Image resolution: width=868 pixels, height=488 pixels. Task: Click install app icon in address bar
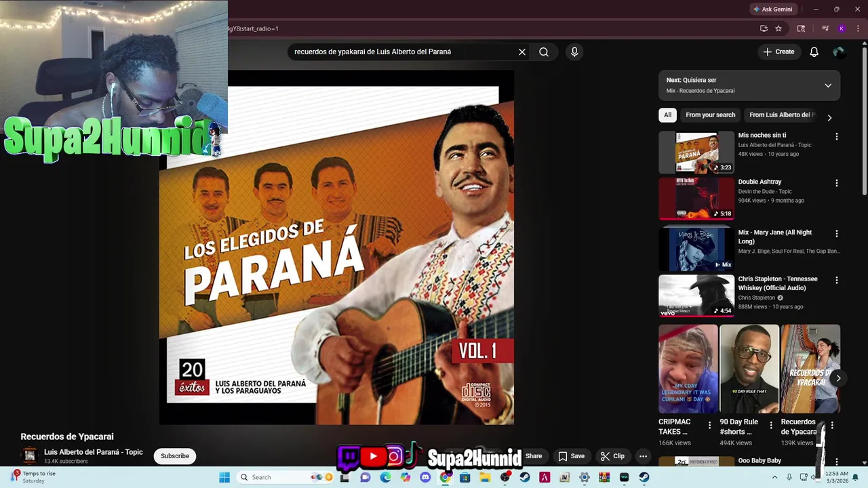[764, 28]
